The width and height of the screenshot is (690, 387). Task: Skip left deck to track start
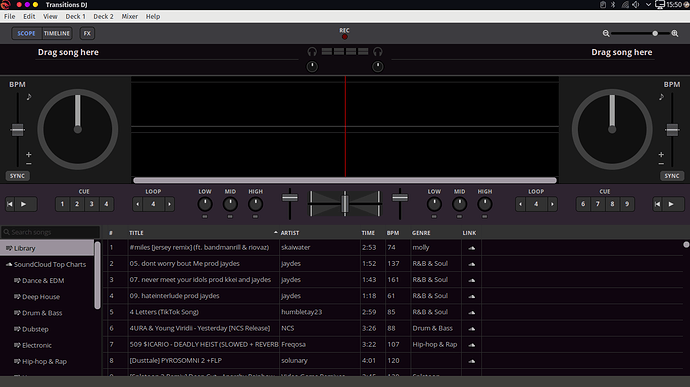[10, 204]
